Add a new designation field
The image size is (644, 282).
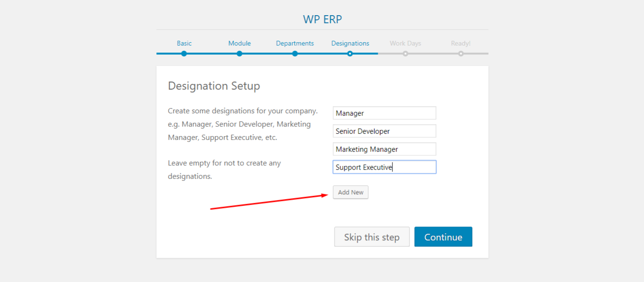tap(351, 192)
